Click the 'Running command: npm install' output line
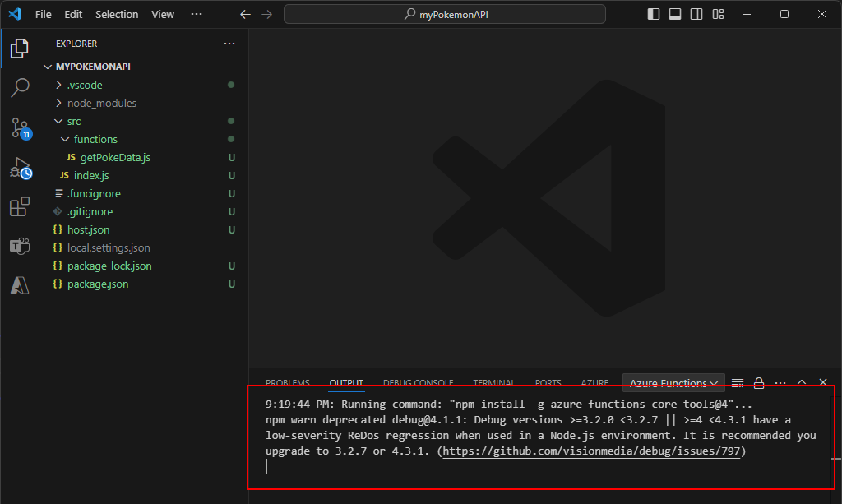 click(508, 405)
